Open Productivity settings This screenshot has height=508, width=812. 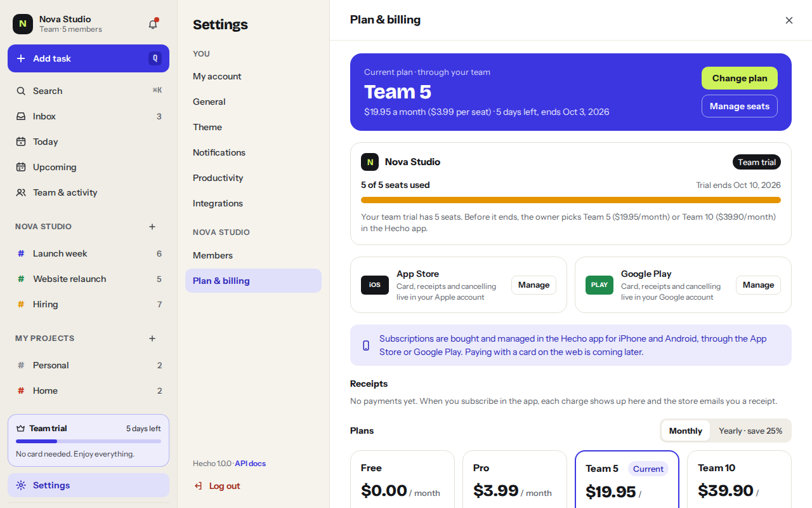253,178
